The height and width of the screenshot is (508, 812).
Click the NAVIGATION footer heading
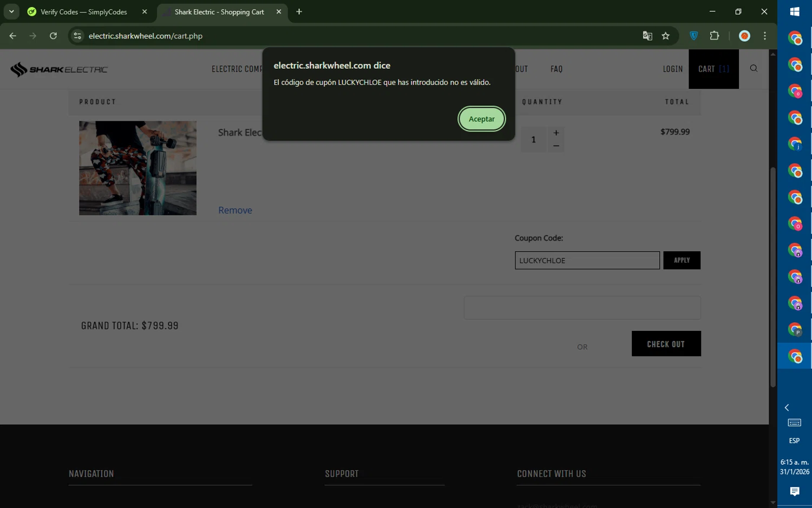click(x=91, y=474)
